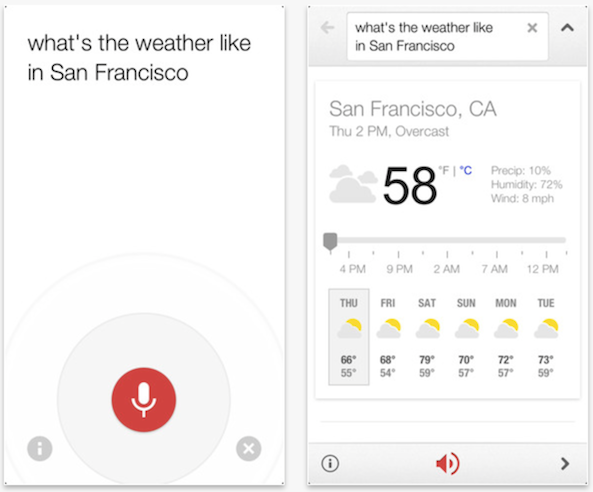Clear the search query with X
The image size is (593, 492).
click(x=532, y=28)
